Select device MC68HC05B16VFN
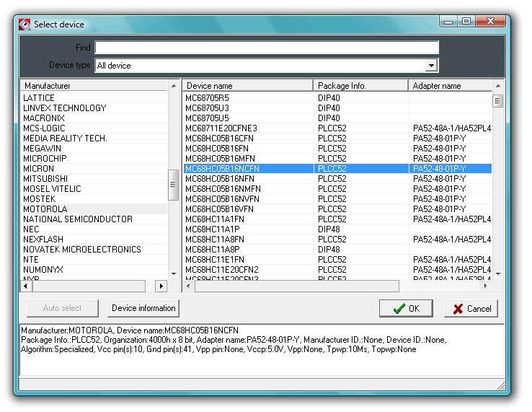Screen dimensions: 532x412 (337, 209)
